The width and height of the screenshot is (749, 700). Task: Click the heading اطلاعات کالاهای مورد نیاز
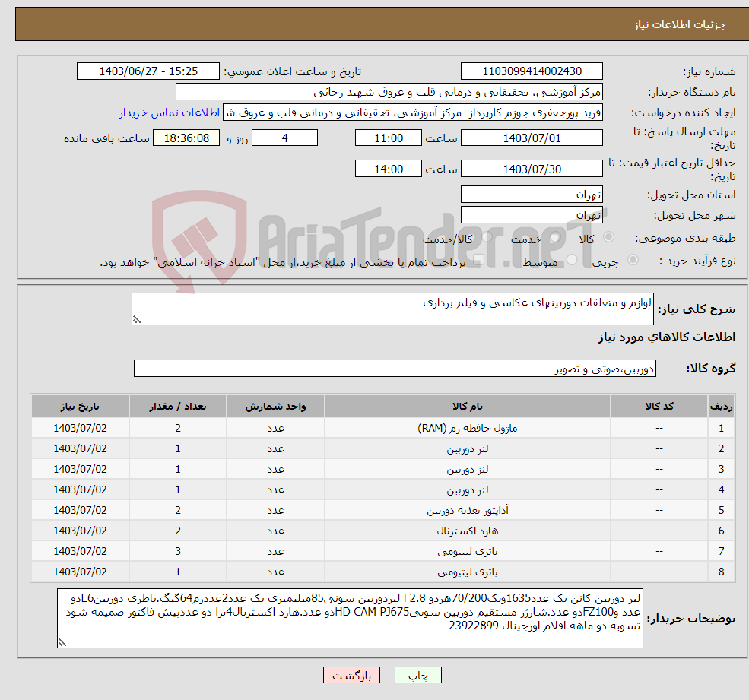point(666,337)
